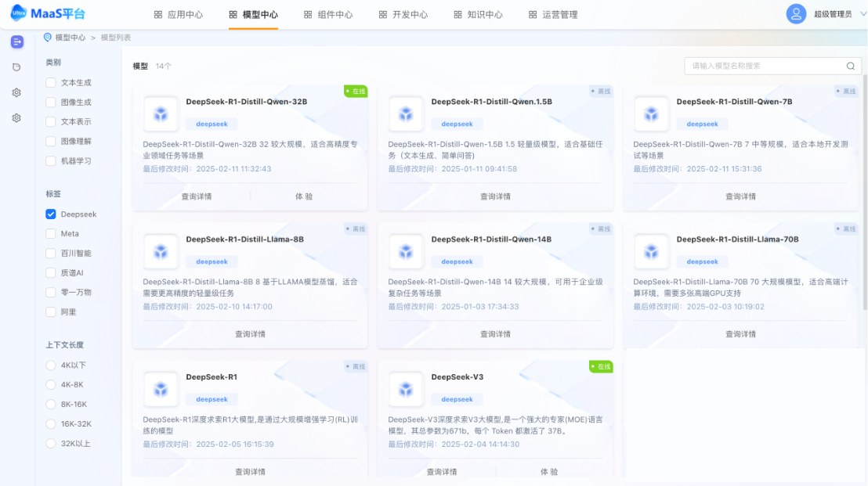Click 查询详情 for DeepSeek-R1-Distill-Qwen-14B
The width and height of the screenshot is (868, 486).
[495, 334]
